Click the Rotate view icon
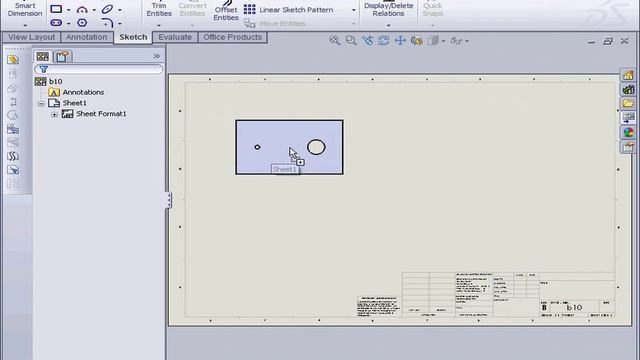The image size is (640, 360). tap(384, 40)
